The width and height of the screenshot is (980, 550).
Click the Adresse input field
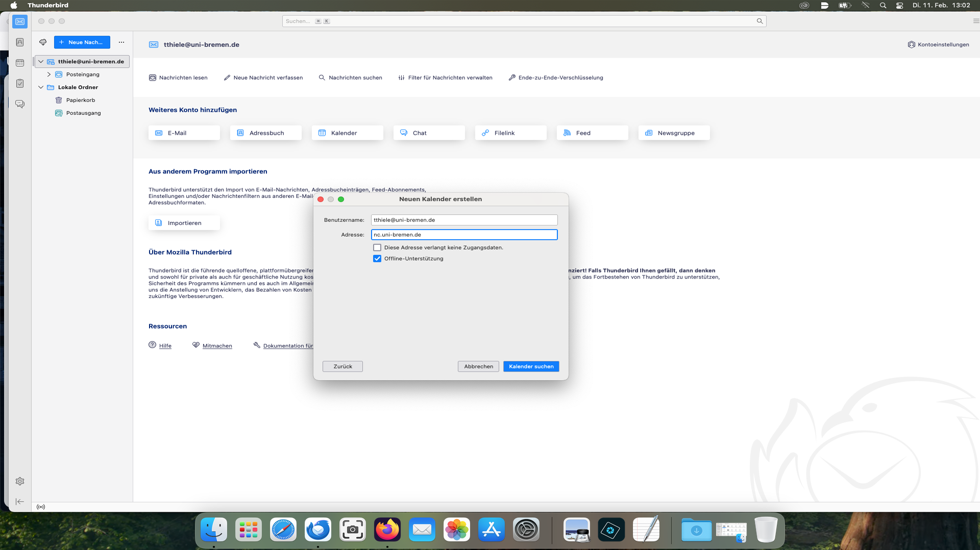[x=464, y=235]
